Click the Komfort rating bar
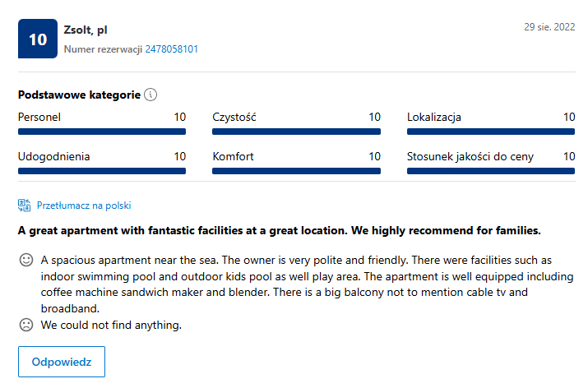The width and height of the screenshot is (588, 388). (x=296, y=171)
